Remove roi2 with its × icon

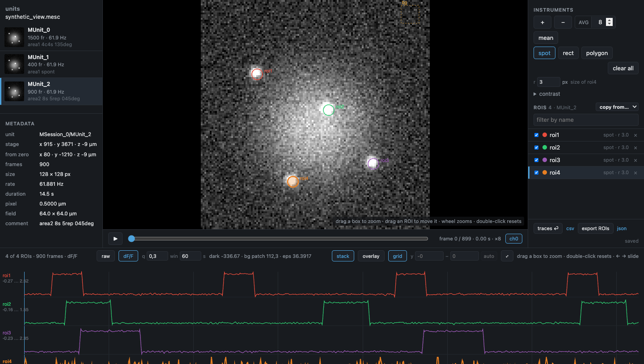coord(636,148)
